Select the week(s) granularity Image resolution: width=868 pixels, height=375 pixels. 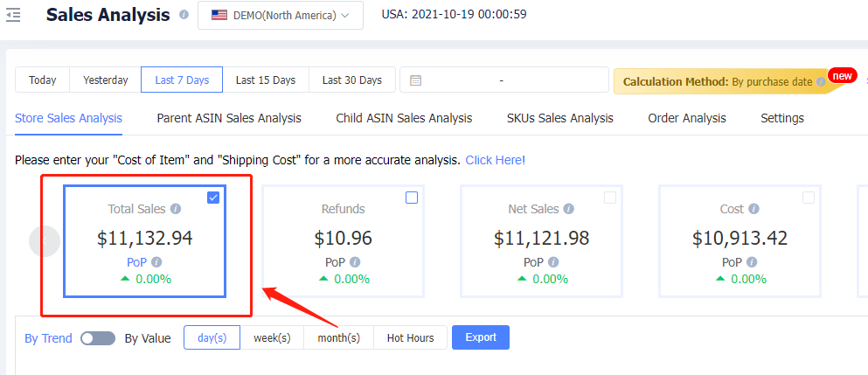(272, 337)
